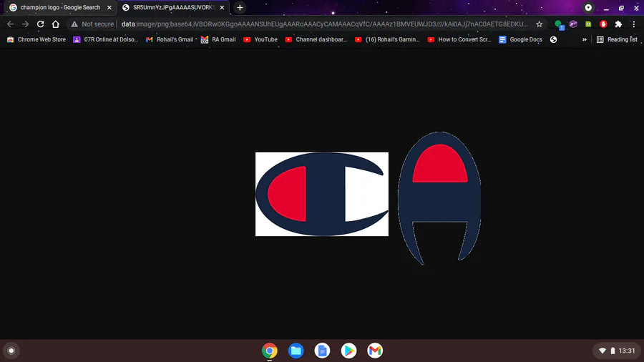Open the purple cube extension
Screen dimensions: 644x362
pyautogui.click(x=573, y=24)
